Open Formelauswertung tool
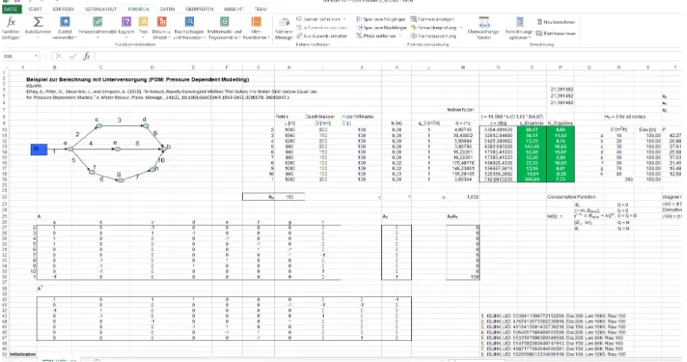This screenshot has width=687, height=362. 433,36
